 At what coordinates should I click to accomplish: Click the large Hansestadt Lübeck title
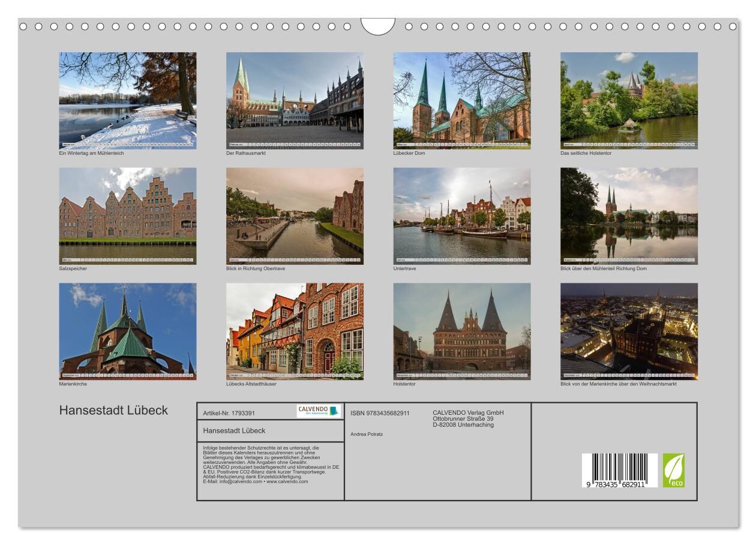click(113, 411)
